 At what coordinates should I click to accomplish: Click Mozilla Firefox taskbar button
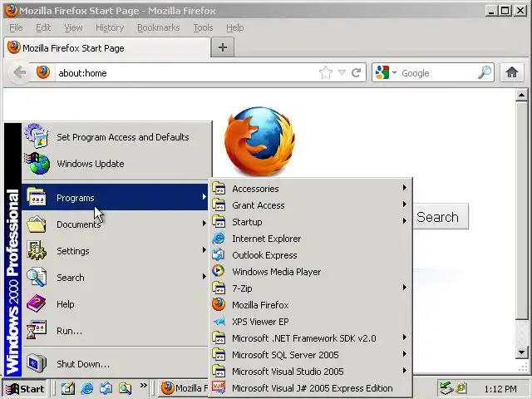pyautogui.click(x=183, y=388)
